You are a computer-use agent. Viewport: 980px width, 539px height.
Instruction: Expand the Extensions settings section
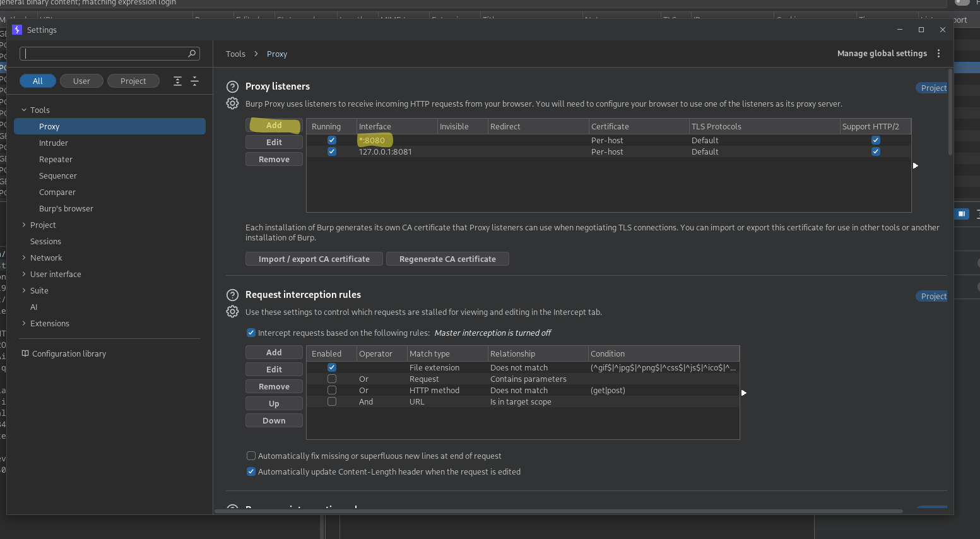[24, 323]
